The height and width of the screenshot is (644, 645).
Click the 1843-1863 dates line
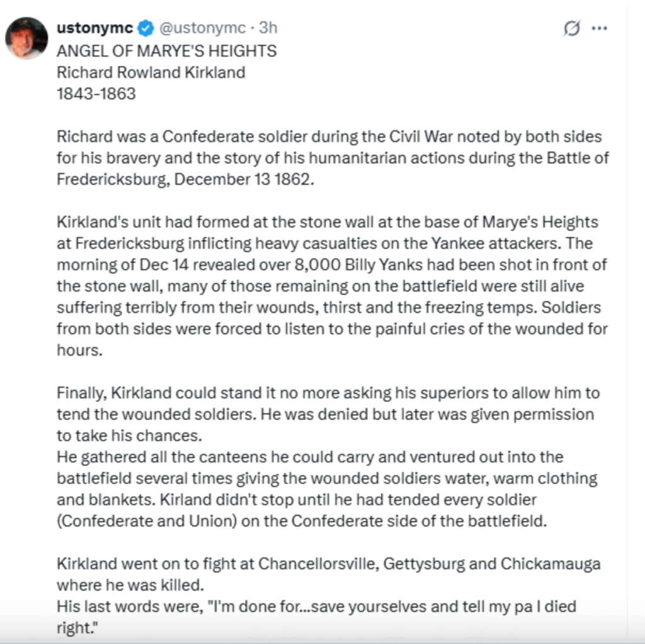point(96,94)
